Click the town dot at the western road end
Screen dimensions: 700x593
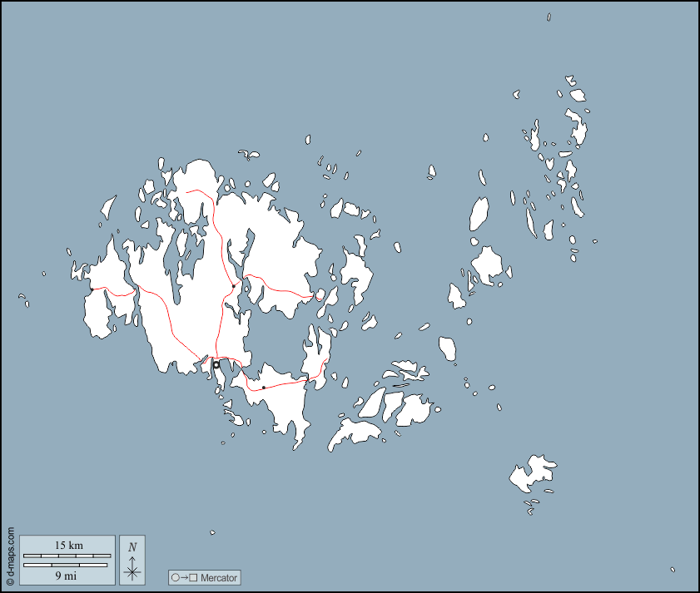click(x=92, y=289)
